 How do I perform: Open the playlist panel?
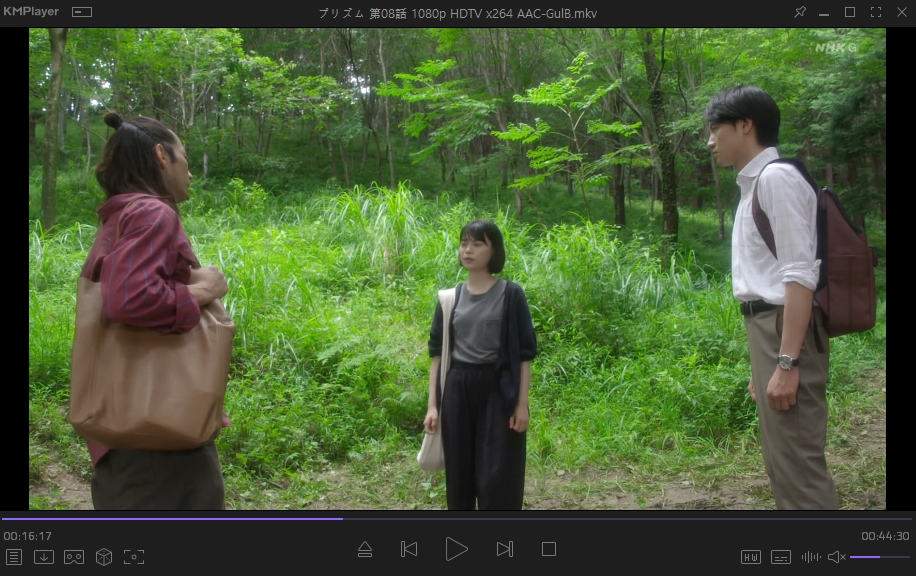(14, 557)
